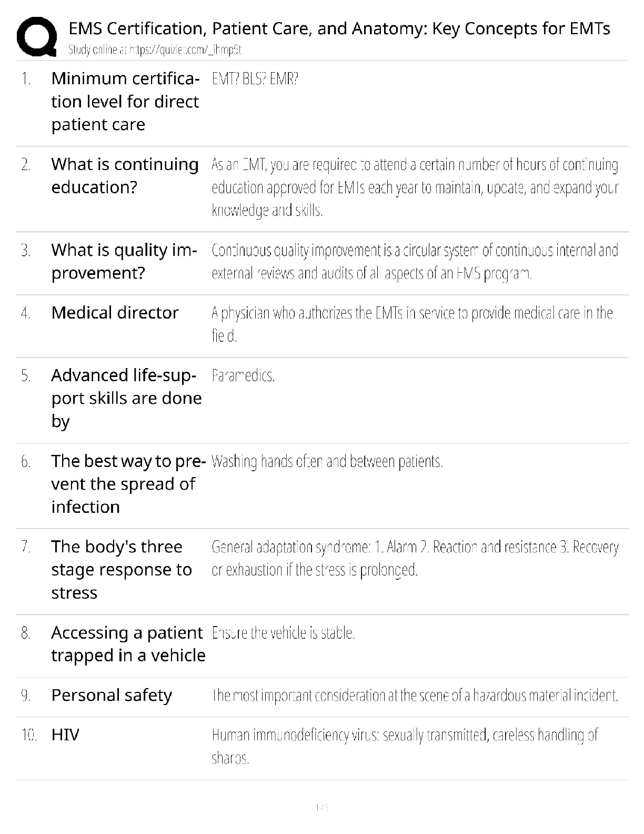Click the document title heading

click(339, 28)
